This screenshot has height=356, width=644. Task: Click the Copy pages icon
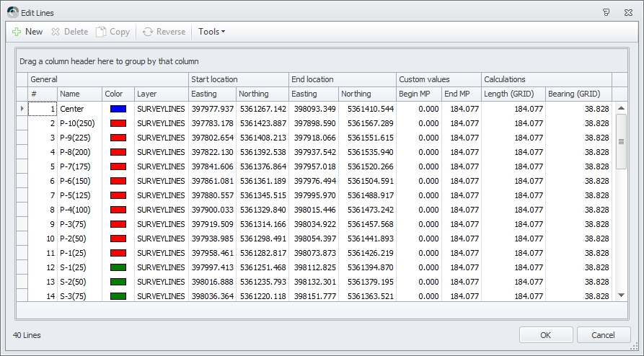click(x=102, y=32)
